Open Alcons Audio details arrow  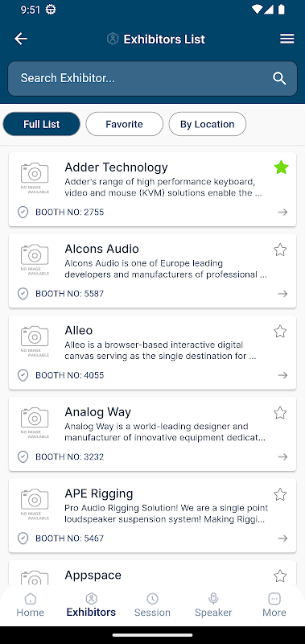click(282, 294)
